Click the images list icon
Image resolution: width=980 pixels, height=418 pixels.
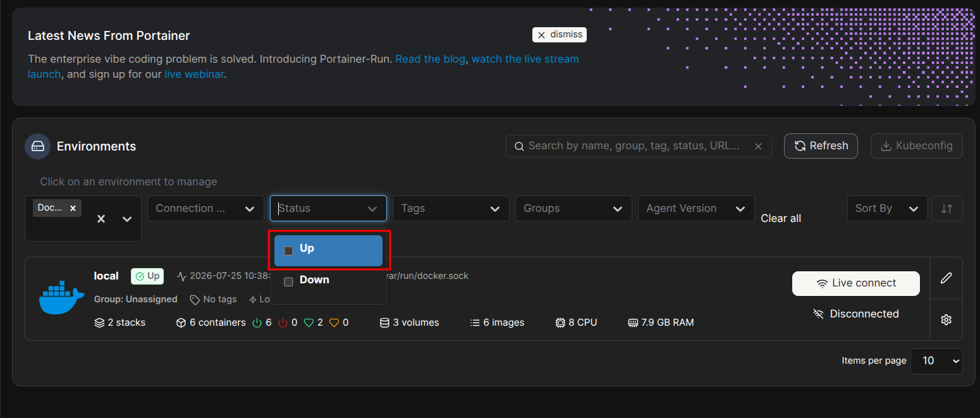coord(475,323)
